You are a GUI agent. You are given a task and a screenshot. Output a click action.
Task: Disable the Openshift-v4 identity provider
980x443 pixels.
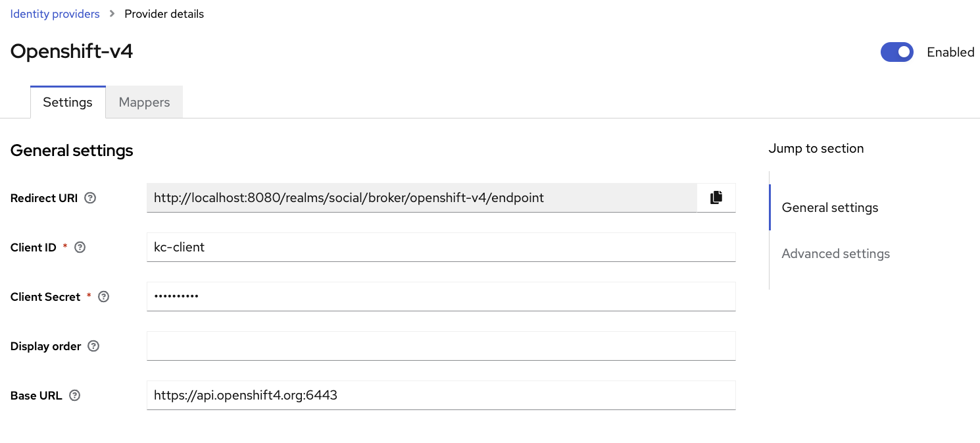click(897, 52)
